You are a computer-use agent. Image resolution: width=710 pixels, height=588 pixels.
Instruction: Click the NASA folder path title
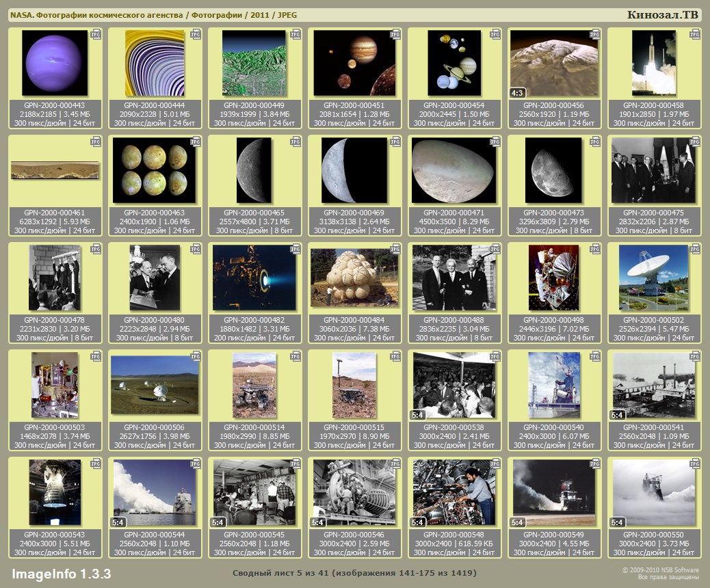click(153, 15)
